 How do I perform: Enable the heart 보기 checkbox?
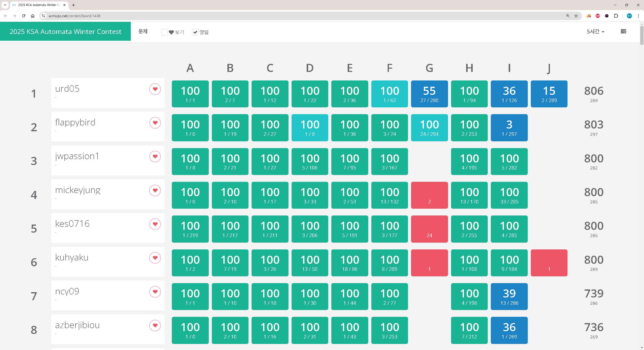click(x=164, y=32)
